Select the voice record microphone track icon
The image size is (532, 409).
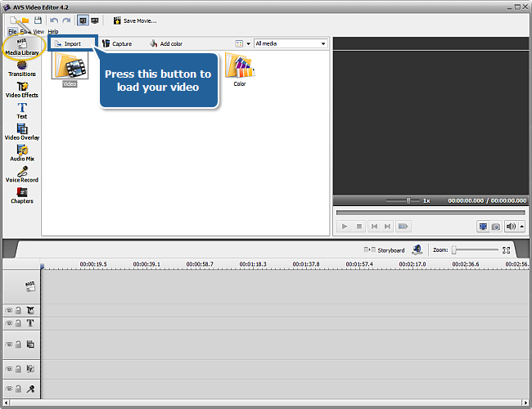[x=30, y=389]
